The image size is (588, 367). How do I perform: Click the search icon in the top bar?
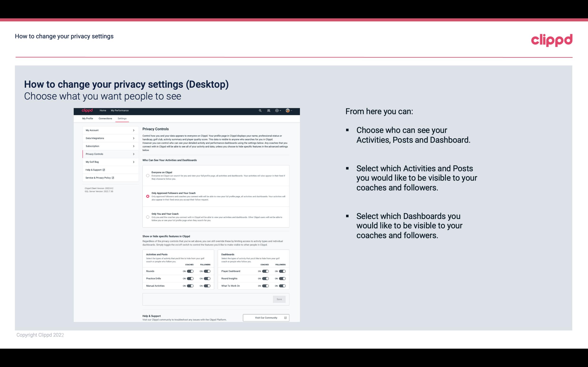pyautogui.click(x=260, y=110)
